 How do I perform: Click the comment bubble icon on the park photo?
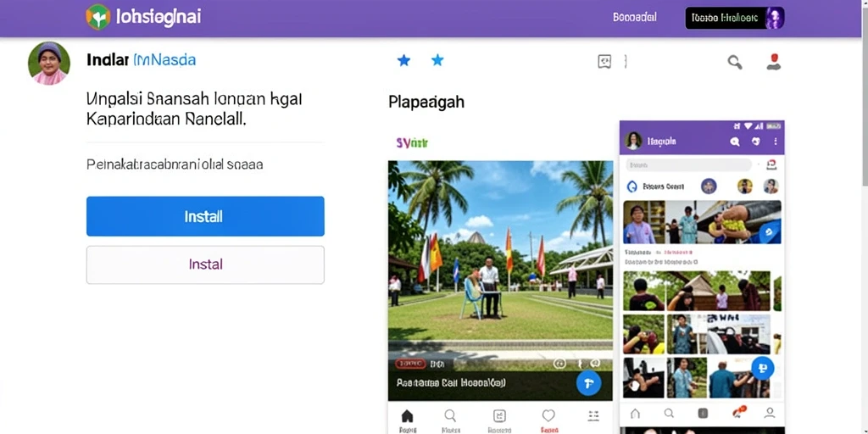[595, 364]
